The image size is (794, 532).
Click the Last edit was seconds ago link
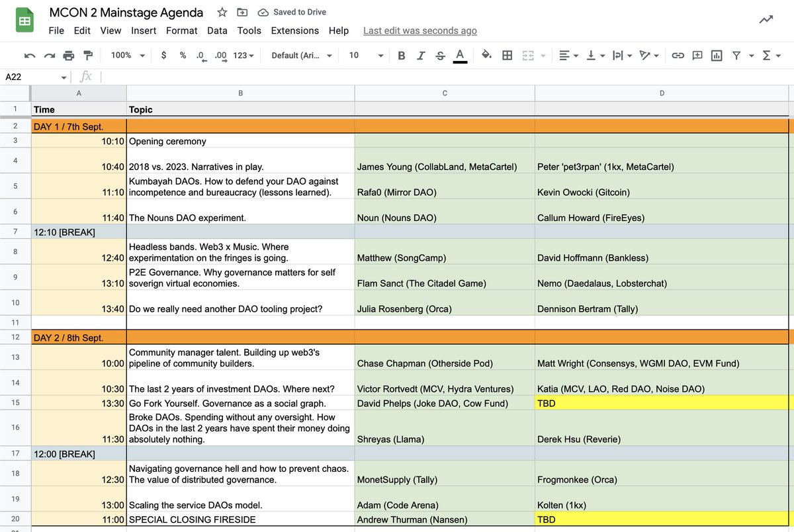click(420, 31)
